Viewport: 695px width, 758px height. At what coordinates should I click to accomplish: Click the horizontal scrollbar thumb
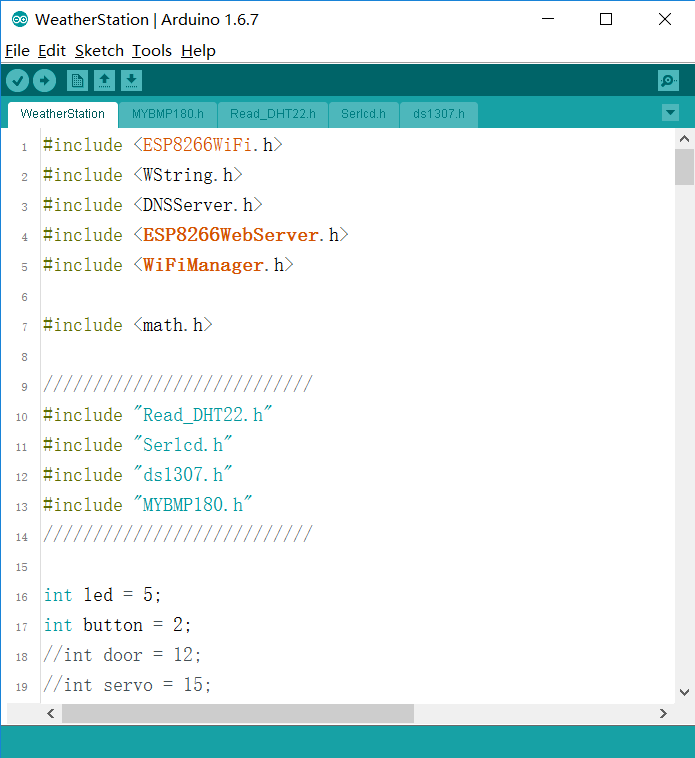(238, 714)
